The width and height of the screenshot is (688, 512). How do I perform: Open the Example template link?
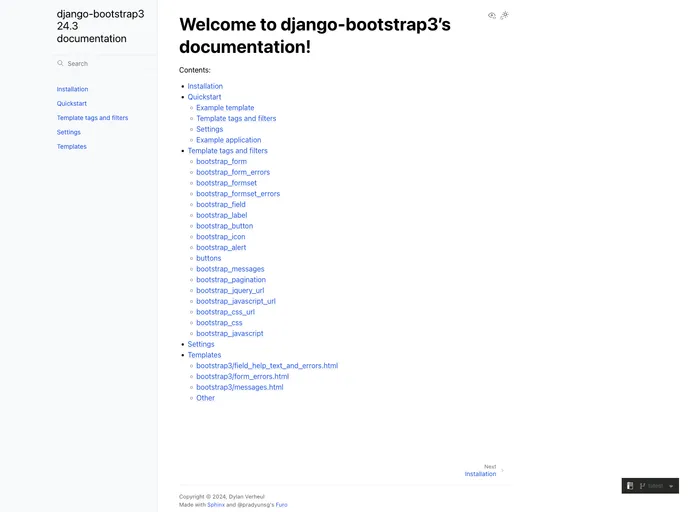coord(225,107)
